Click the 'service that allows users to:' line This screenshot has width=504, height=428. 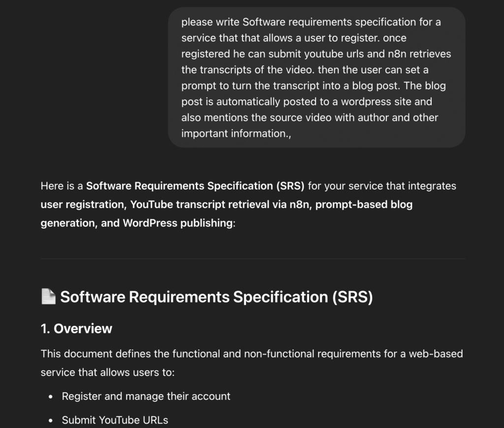coord(108,372)
